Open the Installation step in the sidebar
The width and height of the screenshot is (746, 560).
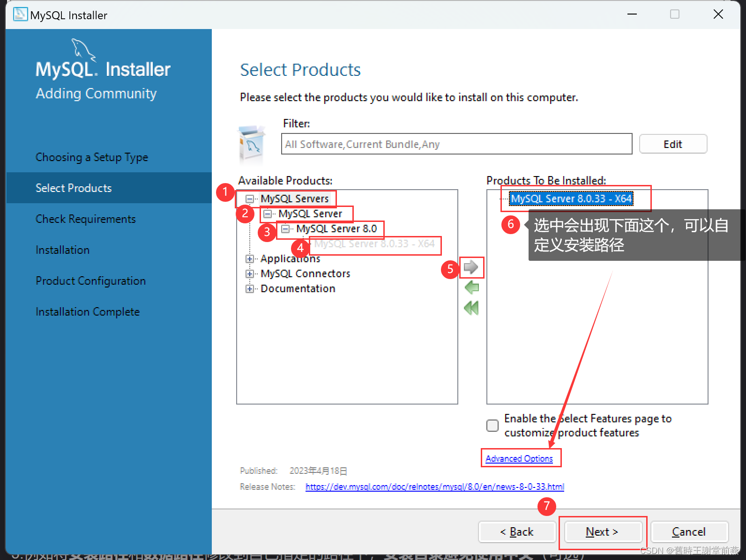(x=62, y=250)
